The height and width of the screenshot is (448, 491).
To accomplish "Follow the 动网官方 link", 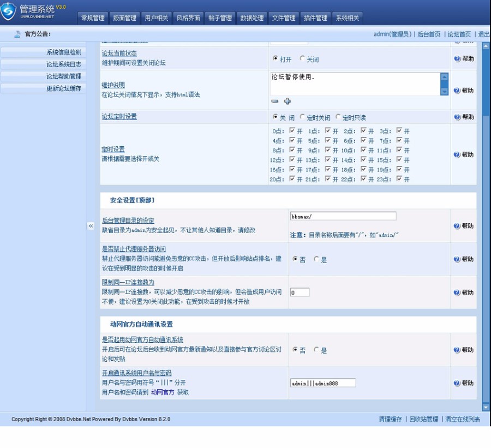I will click(163, 392).
